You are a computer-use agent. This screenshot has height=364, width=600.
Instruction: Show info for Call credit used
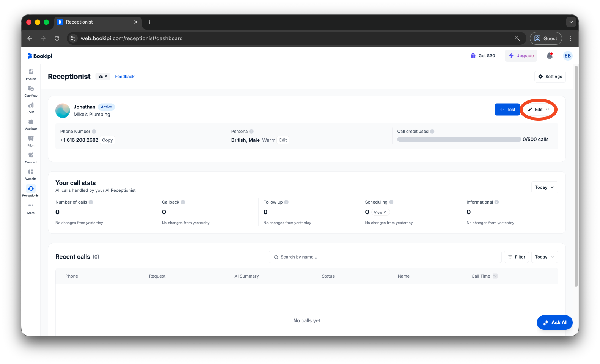[x=432, y=132]
